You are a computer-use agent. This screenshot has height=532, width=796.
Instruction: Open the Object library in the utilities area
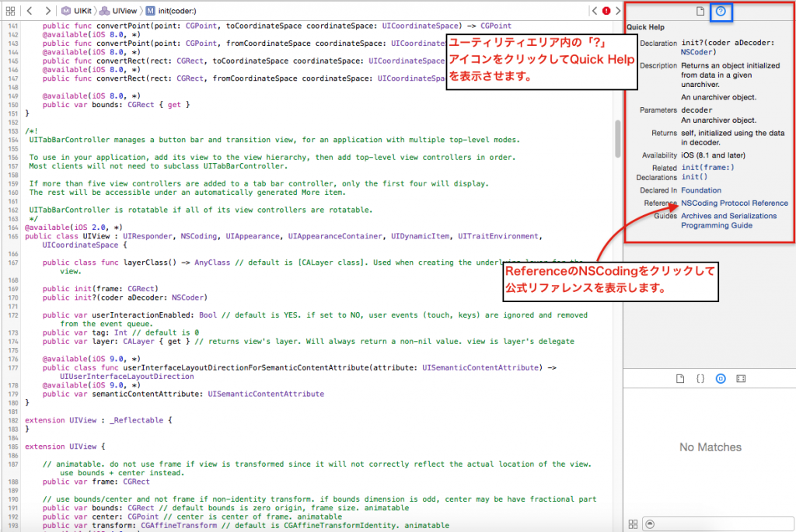pyautogui.click(x=721, y=378)
